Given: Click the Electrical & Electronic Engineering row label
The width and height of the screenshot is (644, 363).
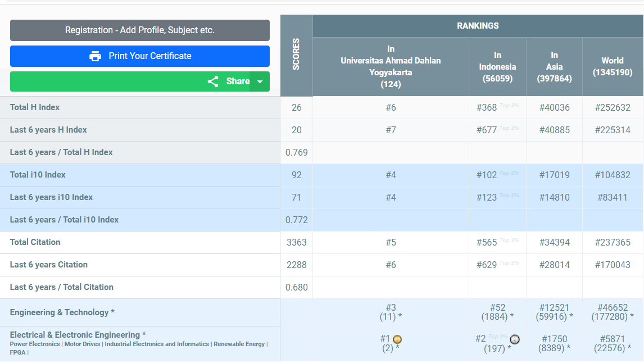Looking at the screenshot, I should (x=75, y=335).
